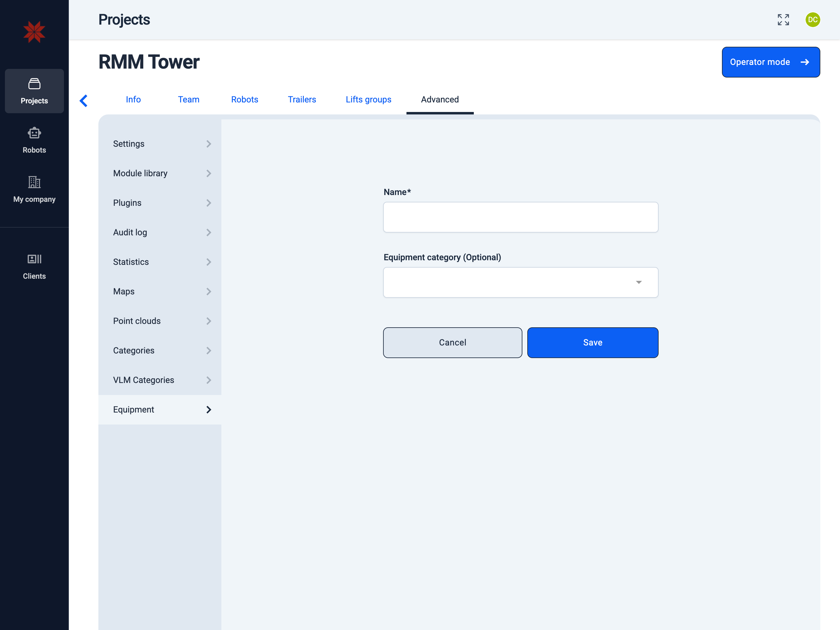Click the red star logo
840x630 pixels.
pos(34,32)
